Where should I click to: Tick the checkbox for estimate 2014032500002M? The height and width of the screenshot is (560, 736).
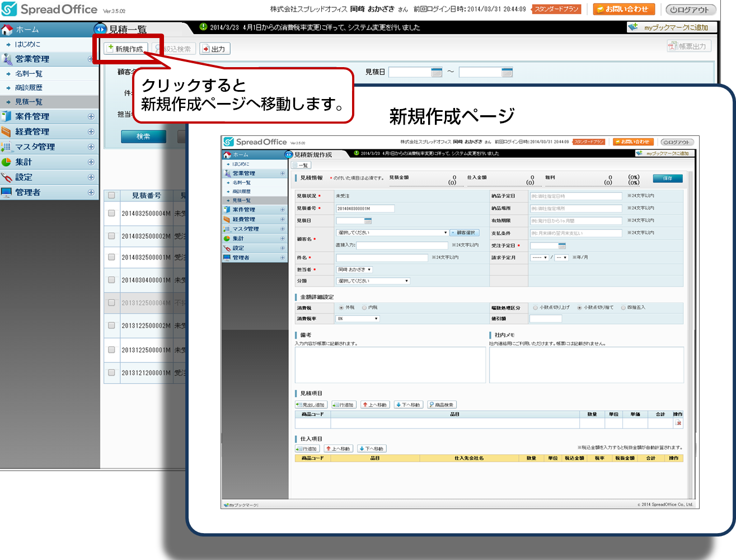pyautogui.click(x=111, y=236)
